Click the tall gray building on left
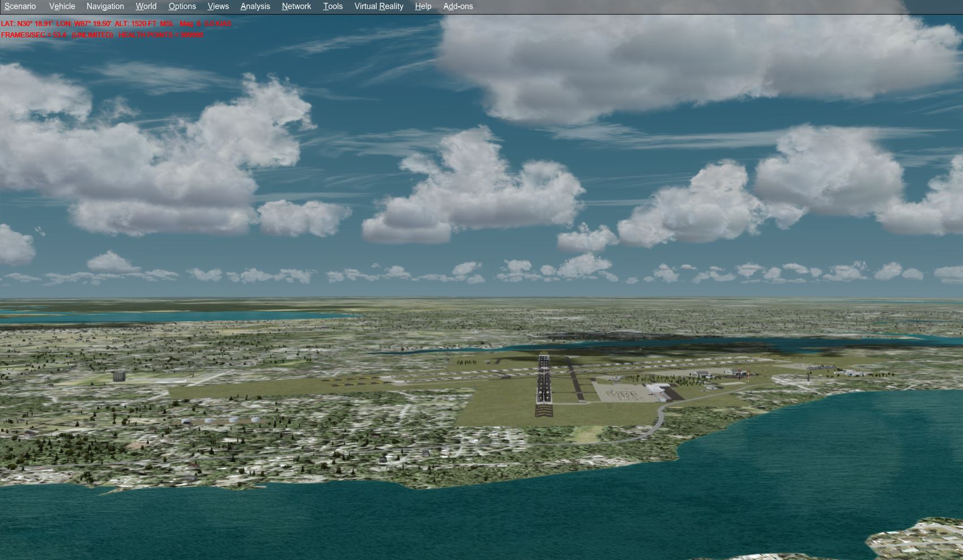Screen dimensions: 963x560 [x=118, y=376]
